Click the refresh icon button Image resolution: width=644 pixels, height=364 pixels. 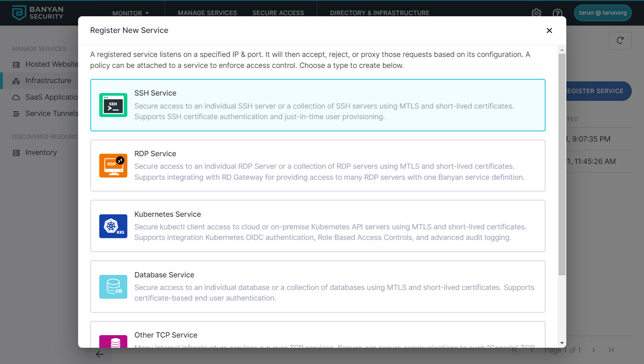tap(620, 41)
